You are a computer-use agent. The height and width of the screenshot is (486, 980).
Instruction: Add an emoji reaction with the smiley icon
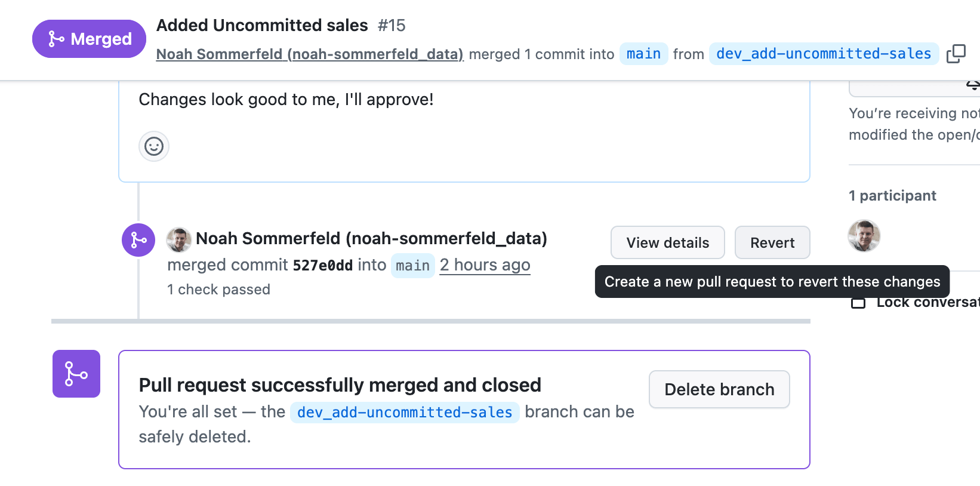coord(154,146)
